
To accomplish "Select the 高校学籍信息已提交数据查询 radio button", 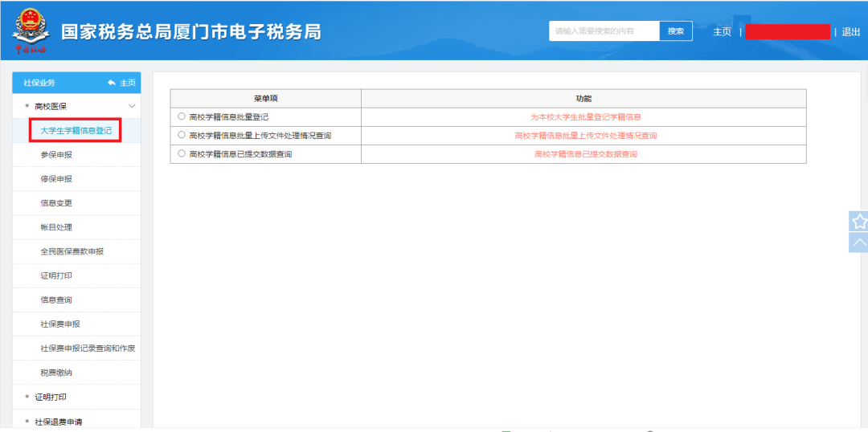I will 182,154.
